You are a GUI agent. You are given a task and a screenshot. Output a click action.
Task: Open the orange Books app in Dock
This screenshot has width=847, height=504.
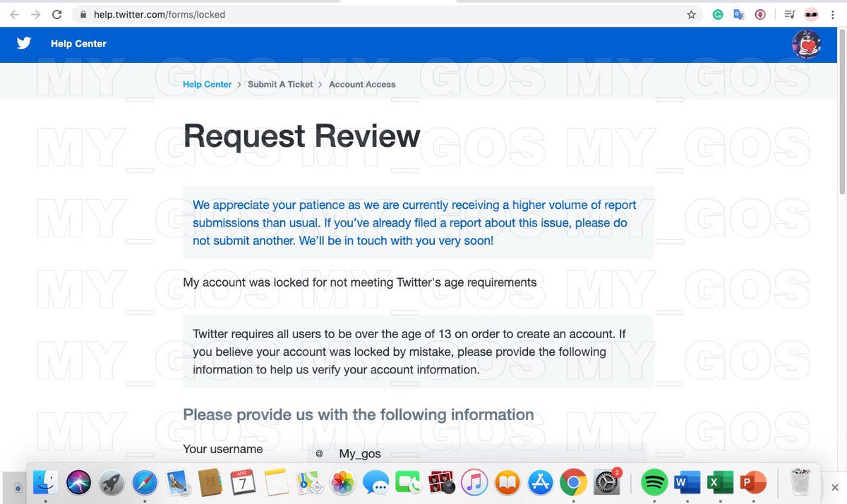(x=507, y=483)
